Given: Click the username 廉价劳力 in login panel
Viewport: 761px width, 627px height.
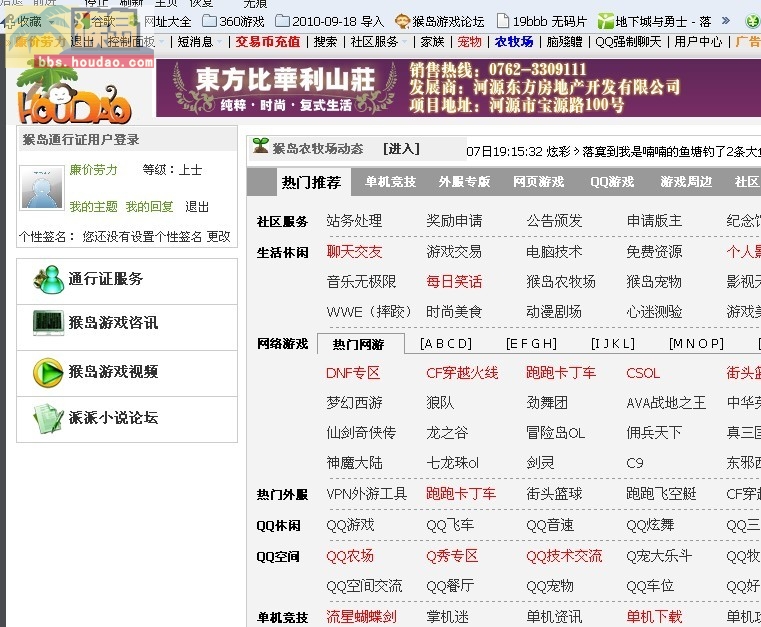Looking at the screenshot, I should 94,169.
